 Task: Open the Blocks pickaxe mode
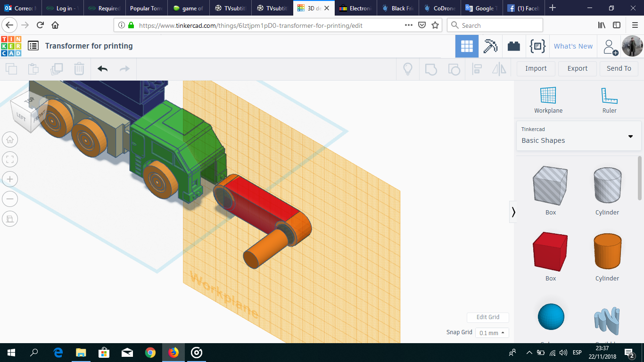tap(490, 46)
